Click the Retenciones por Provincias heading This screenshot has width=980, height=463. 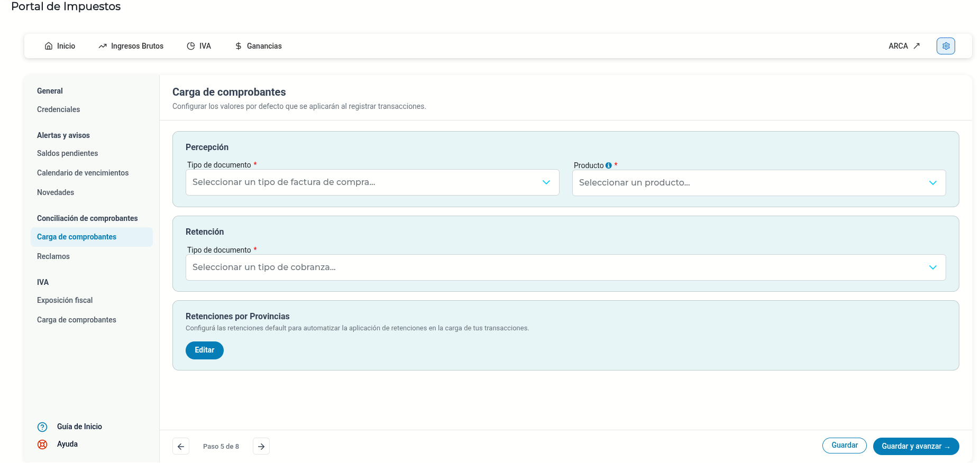pyautogui.click(x=237, y=316)
